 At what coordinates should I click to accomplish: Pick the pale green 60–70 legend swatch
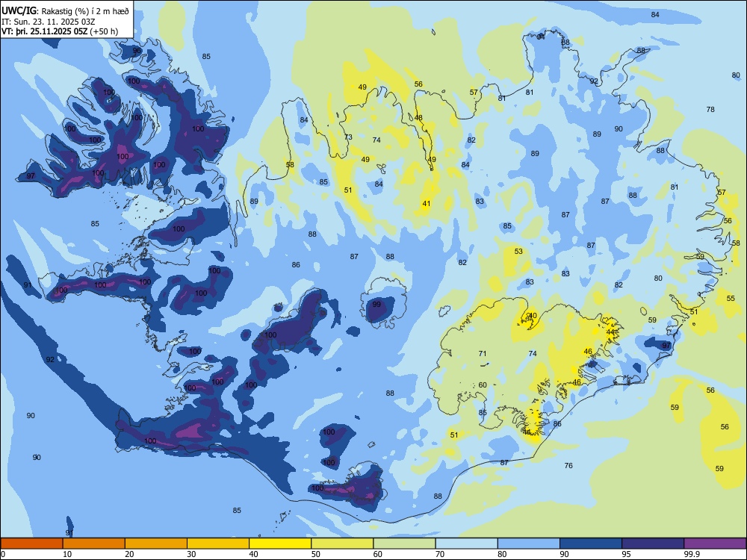pyautogui.click(x=404, y=544)
